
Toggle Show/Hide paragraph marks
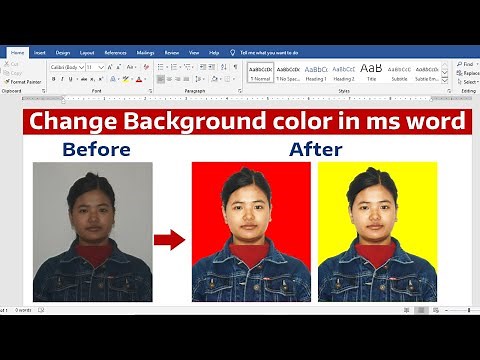pyautogui.click(x=236, y=67)
